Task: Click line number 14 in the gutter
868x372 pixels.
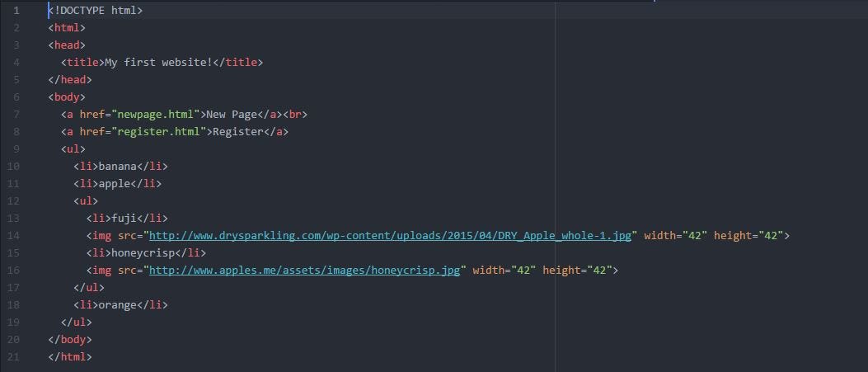Action: coord(13,235)
